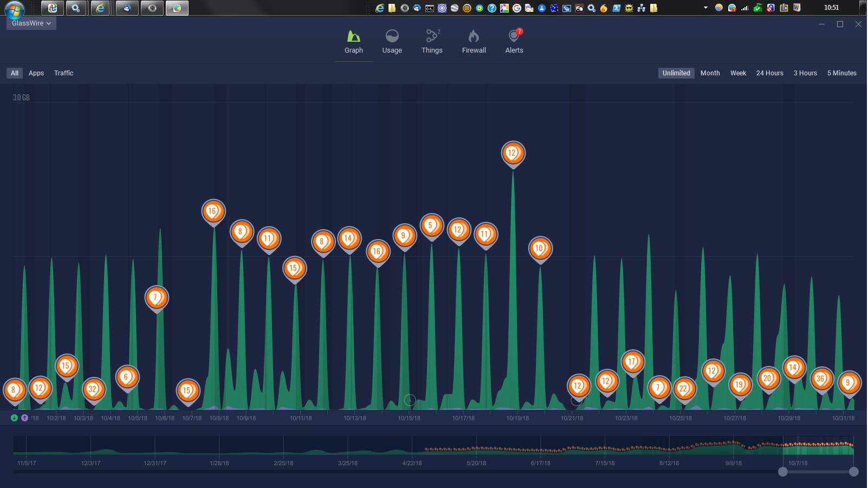Go to the Things network scanner

432,36
